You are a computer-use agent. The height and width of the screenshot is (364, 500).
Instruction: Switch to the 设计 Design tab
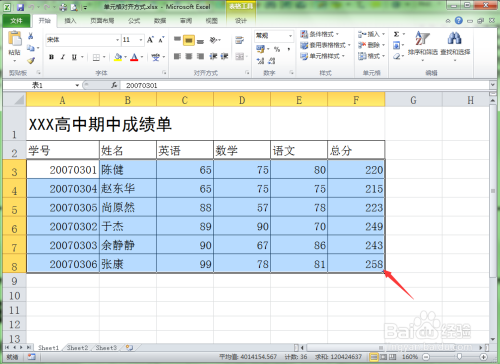[x=241, y=21]
